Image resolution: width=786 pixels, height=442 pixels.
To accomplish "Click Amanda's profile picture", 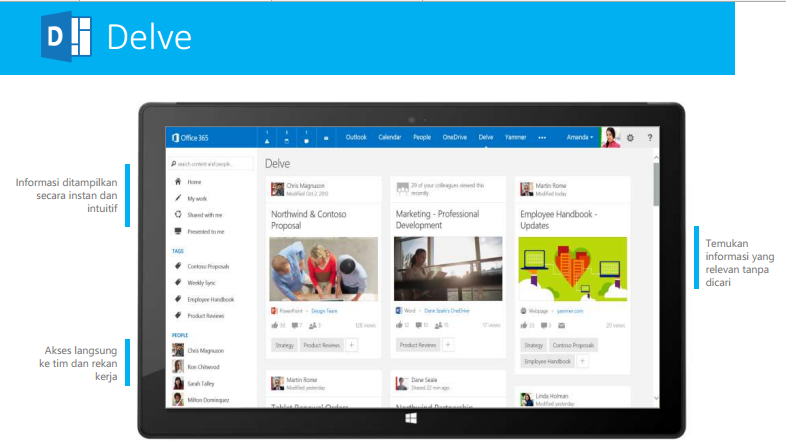I will pyautogui.click(x=611, y=137).
